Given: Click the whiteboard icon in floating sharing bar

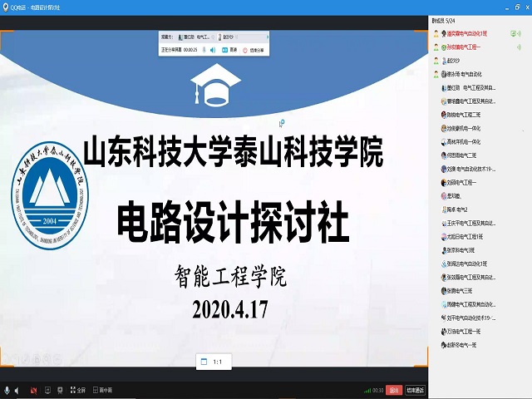Looking at the screenshot, I should [224, 50].
